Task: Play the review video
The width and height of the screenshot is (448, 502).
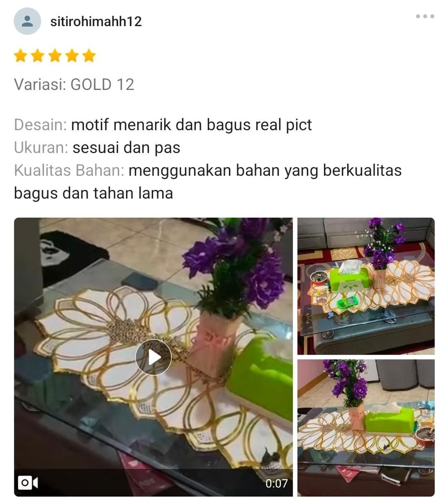Action: tap(153, 357)
